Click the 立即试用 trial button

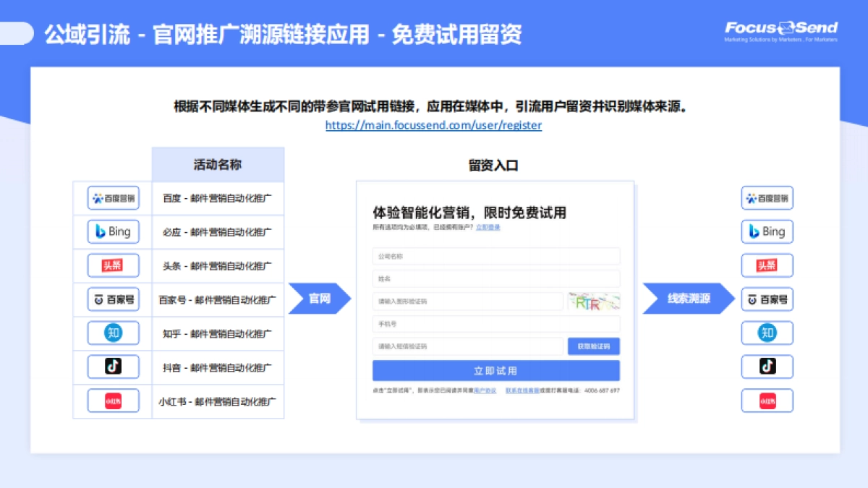coord(495,370)
